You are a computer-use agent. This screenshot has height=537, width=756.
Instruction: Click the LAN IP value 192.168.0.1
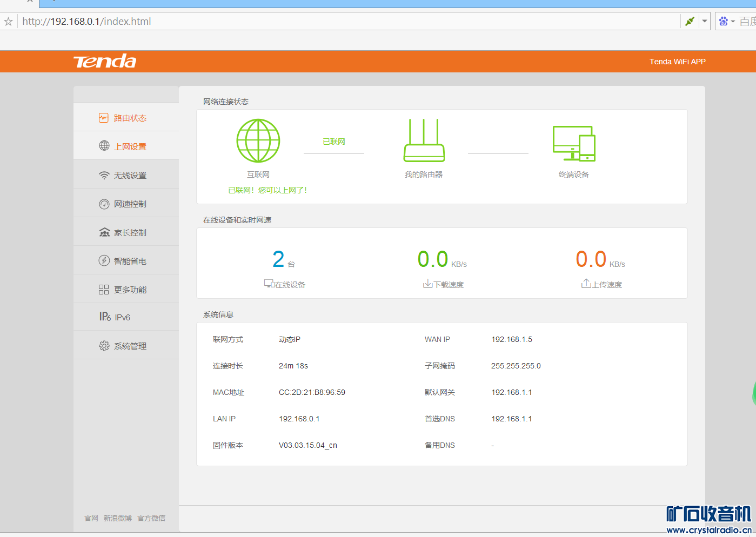click(299, 419)
